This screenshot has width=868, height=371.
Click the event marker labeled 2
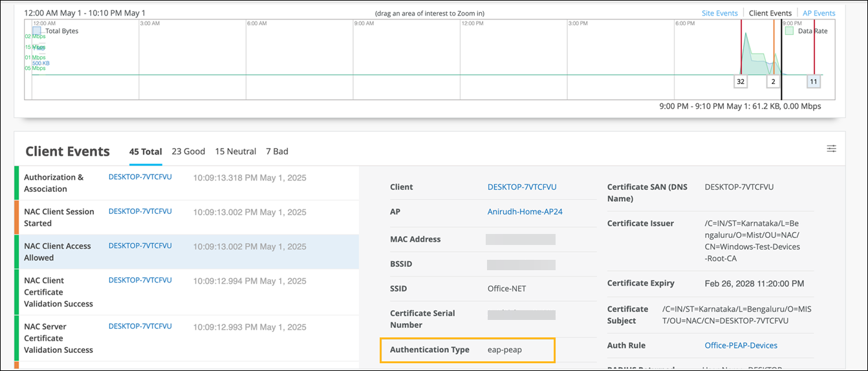click(773, 81)
